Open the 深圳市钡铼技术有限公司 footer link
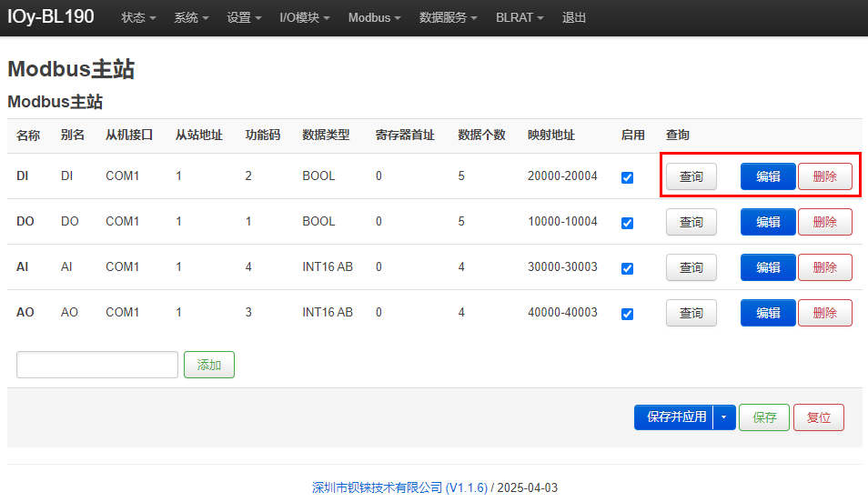The height and width of the screenshot is (502, 868). point(399,487)
